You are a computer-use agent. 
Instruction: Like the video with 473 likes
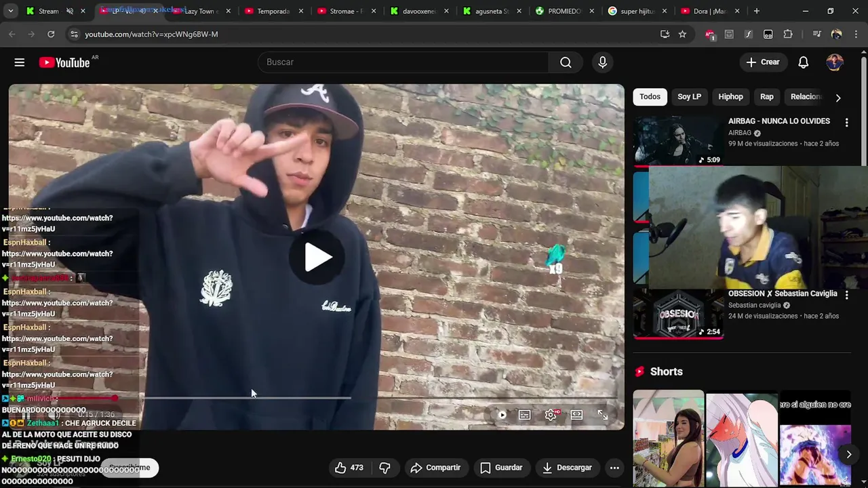tap(349, 468)
